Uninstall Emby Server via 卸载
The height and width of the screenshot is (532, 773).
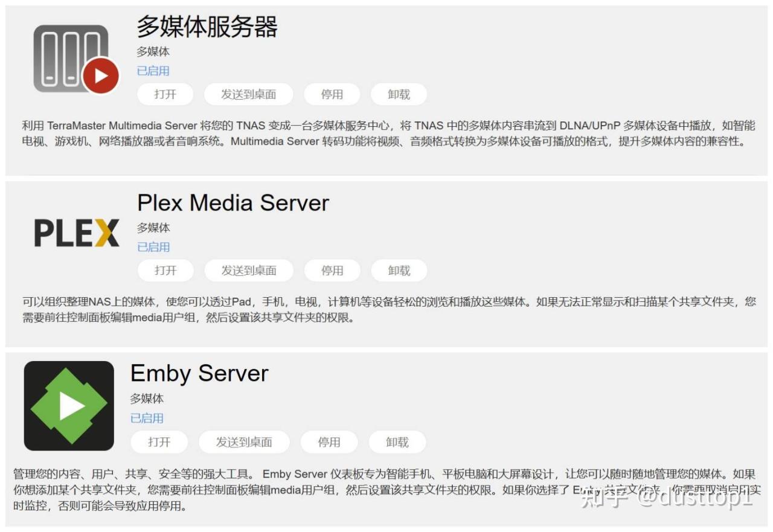(397, 442)
